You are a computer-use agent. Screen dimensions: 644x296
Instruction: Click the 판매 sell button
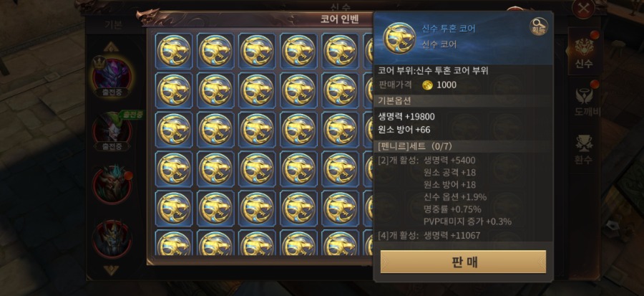[463, 262]
